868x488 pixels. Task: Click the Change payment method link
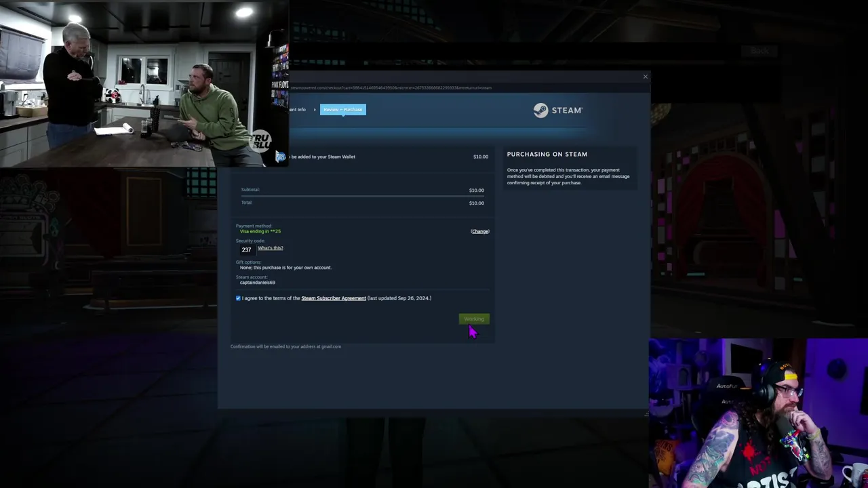point(480,232)
